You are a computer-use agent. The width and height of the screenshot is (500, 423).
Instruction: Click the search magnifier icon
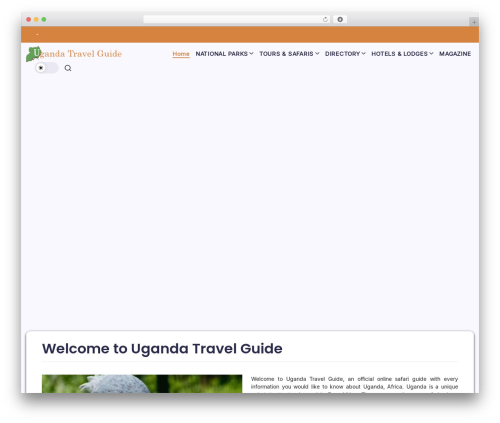click(68, 68)
